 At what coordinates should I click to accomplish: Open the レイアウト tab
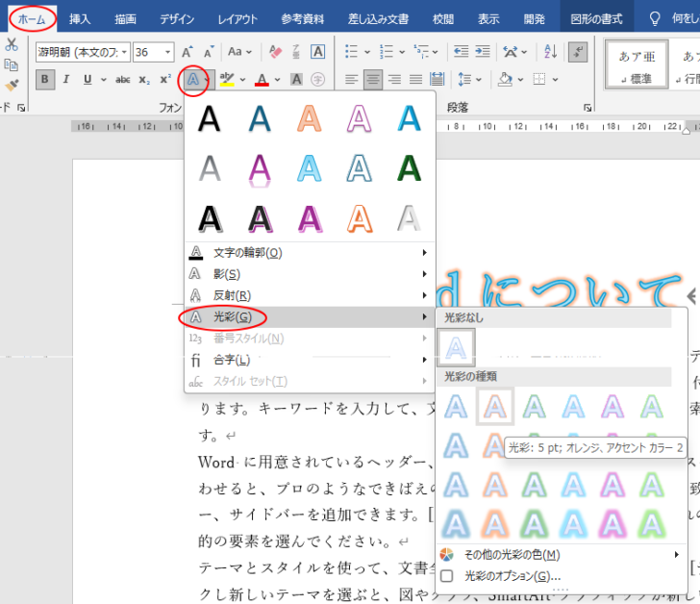237,19
